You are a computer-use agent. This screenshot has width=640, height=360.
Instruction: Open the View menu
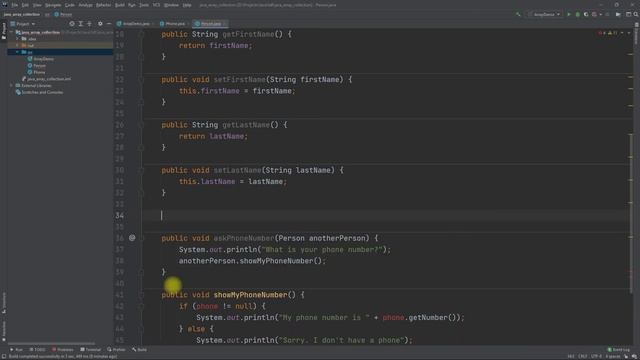pos(37,5)
